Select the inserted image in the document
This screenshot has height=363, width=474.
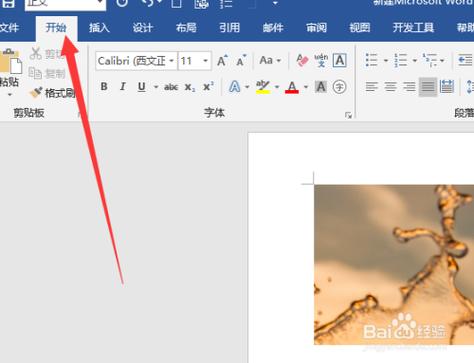394,265
